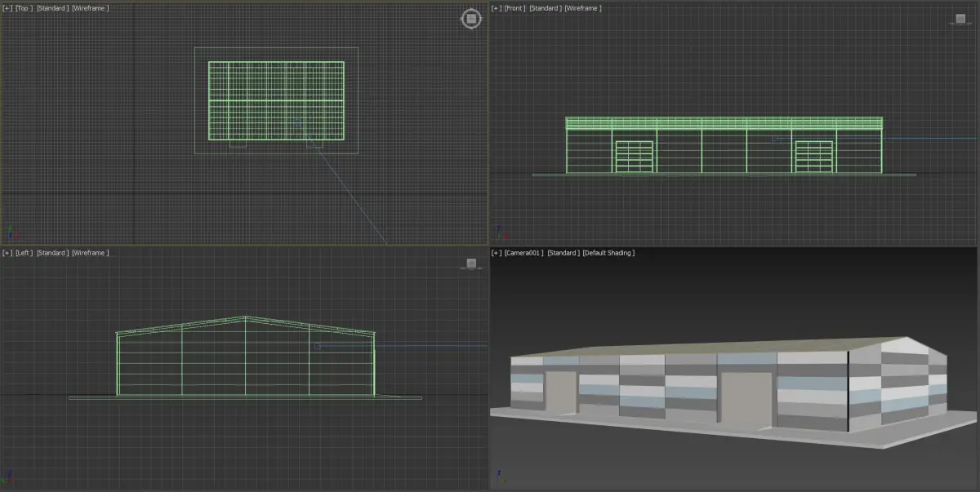
Task: Open the [Wireframe] shading menu in Top viewport
Action: pyautogui.click(x=91, y=8)
